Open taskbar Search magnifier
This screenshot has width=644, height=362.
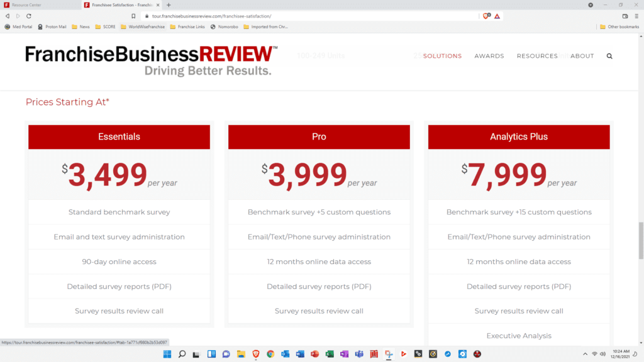[182, 354]
